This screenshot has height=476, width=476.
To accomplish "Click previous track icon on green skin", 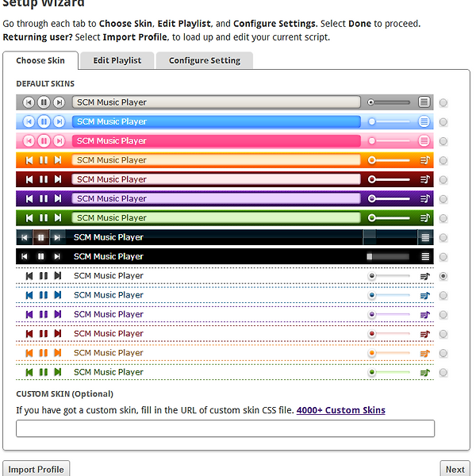I will pyautogui.click(x=29, y=217).
